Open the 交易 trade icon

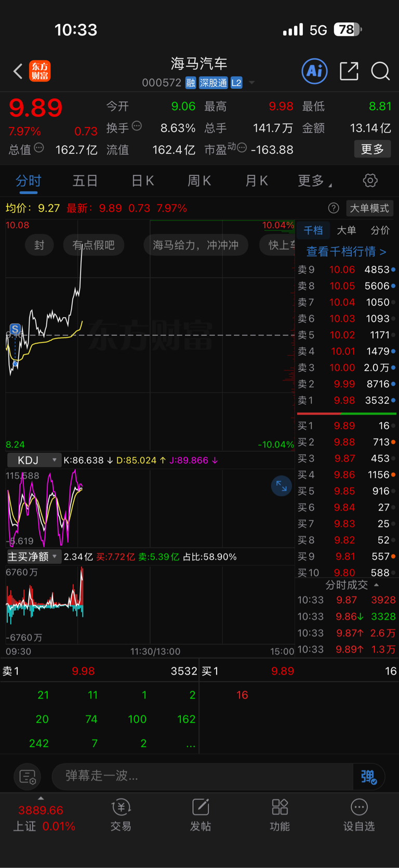click(x=121, y=815)
